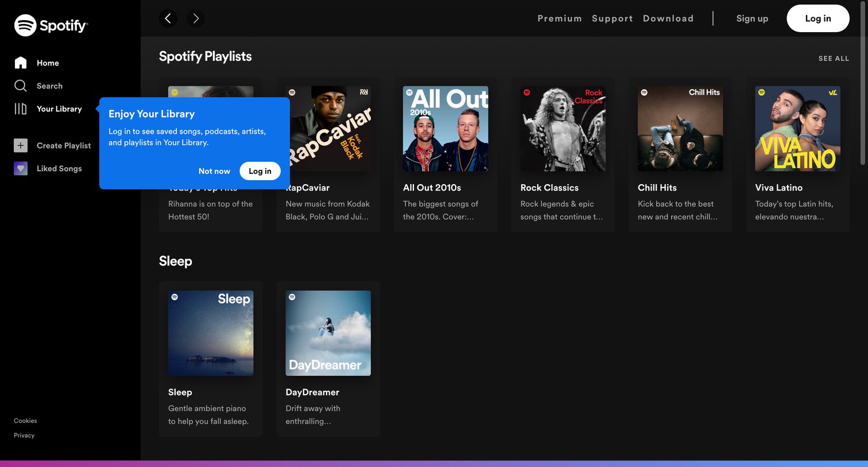Click the Sleep playlist title under cover

(x=180, y=392)
